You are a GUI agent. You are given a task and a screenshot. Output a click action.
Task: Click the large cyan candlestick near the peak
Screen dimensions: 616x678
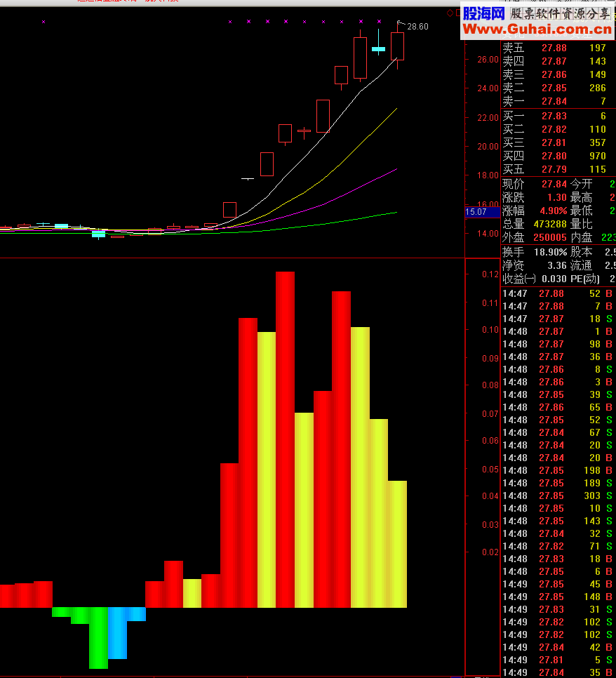point(378,48)
